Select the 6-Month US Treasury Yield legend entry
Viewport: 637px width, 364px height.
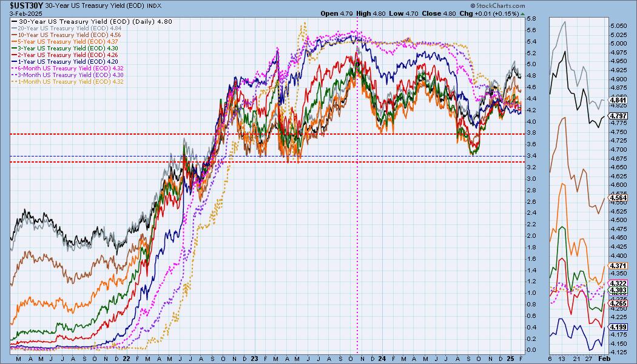pos(68,68)
